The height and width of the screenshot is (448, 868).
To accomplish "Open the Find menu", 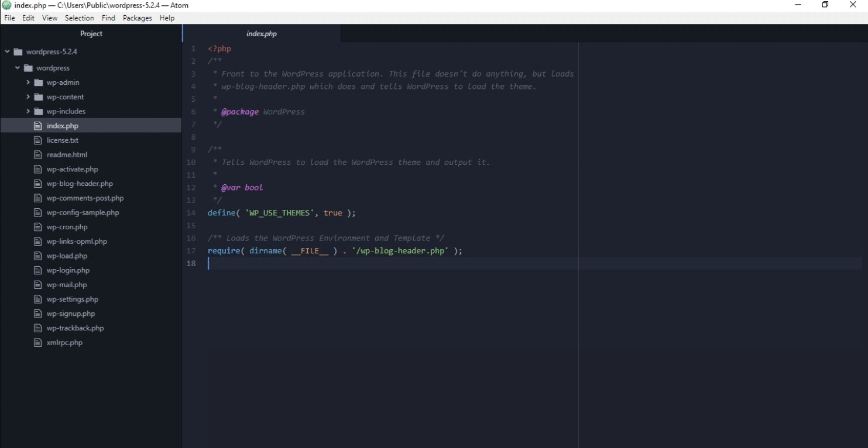I will (108, 18).
